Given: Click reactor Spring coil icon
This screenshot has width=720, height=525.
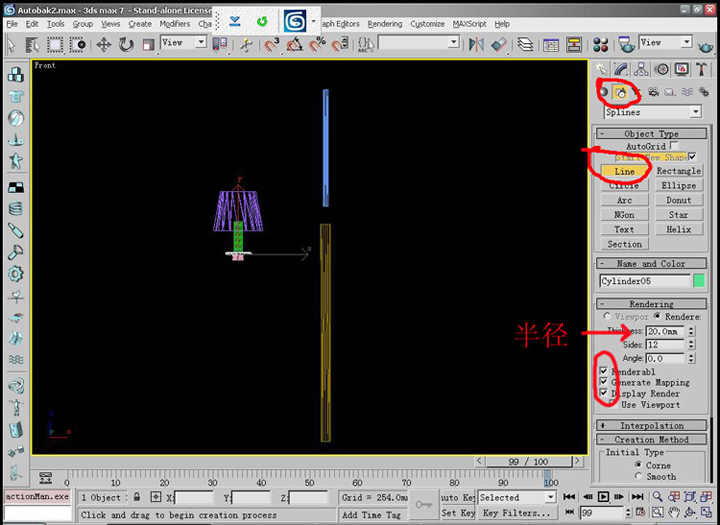Looking at the screenshot, I should click(16, 209).
